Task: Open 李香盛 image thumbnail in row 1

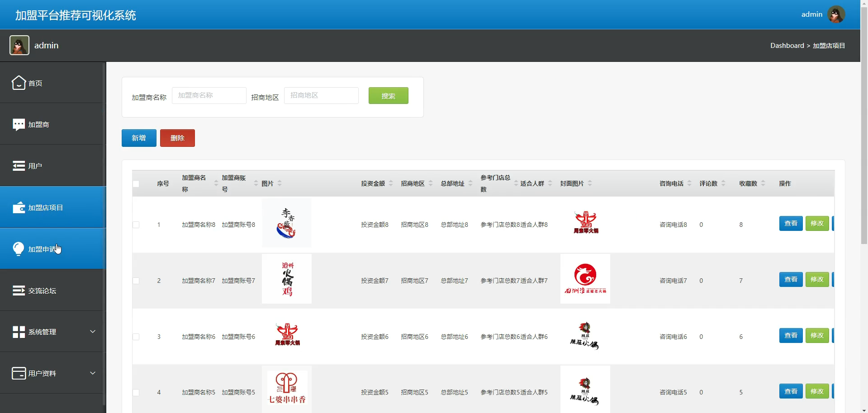Action: [287, 223]
